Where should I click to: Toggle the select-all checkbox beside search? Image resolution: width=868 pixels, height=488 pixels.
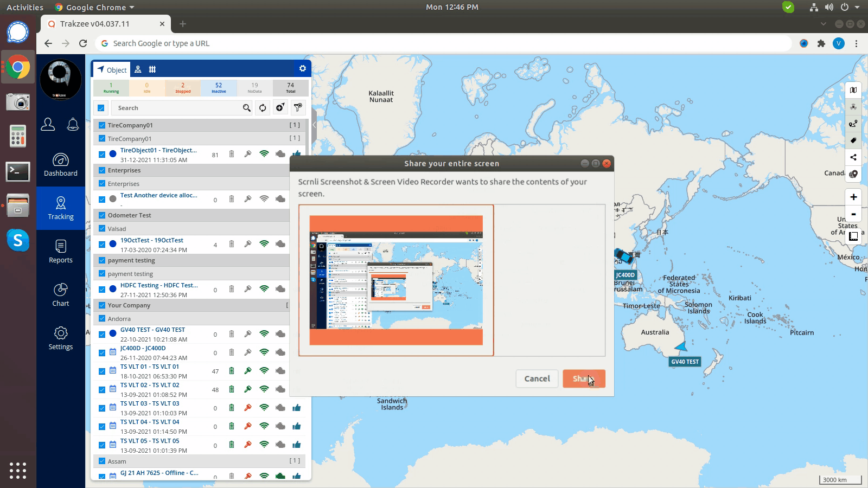tap(101, 108)
